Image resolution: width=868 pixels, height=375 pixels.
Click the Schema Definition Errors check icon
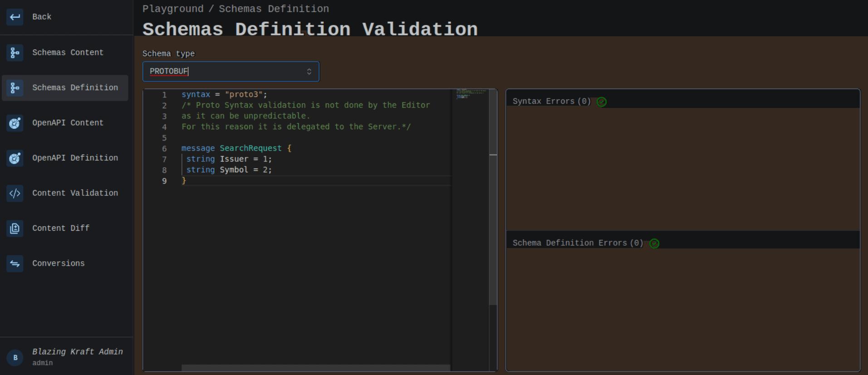[x=654, y=244]
